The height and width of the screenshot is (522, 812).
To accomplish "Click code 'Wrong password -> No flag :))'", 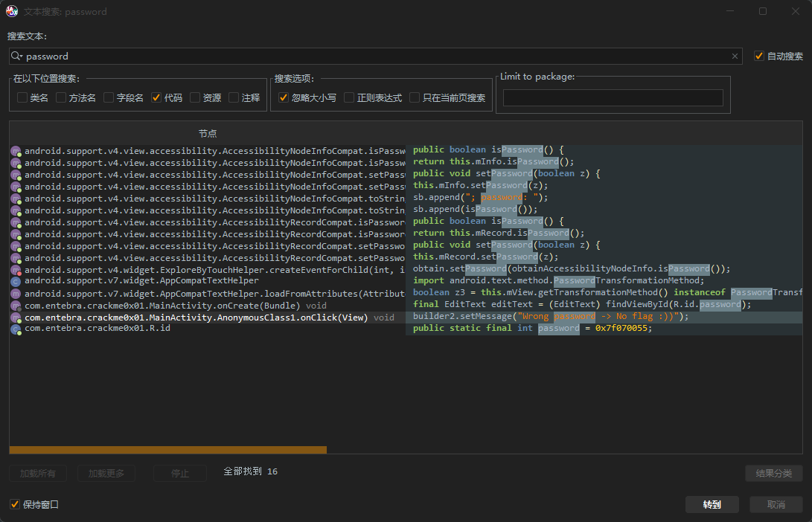I will [x=598, y=317].
